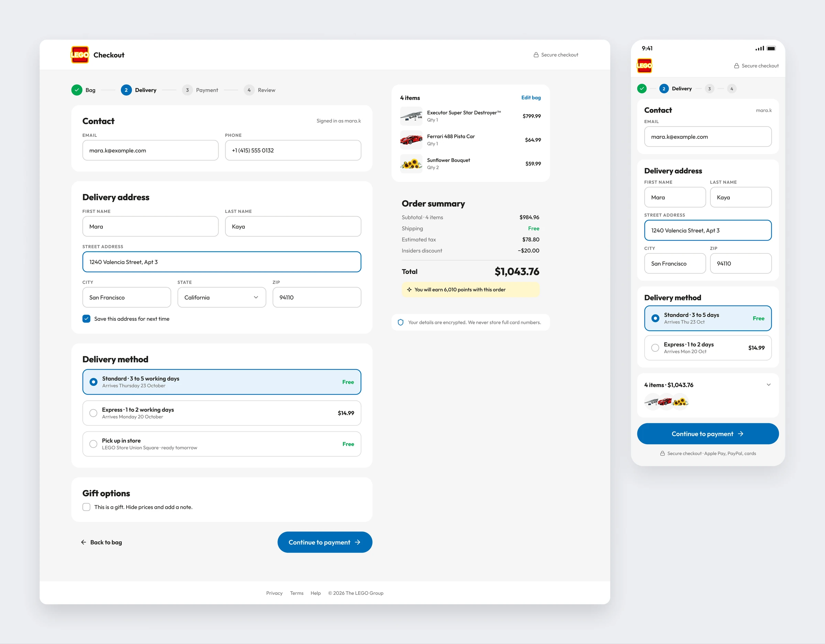Go to Review step 4 on desktop
The height and width of the screenshot is (644, 825).
260,90
